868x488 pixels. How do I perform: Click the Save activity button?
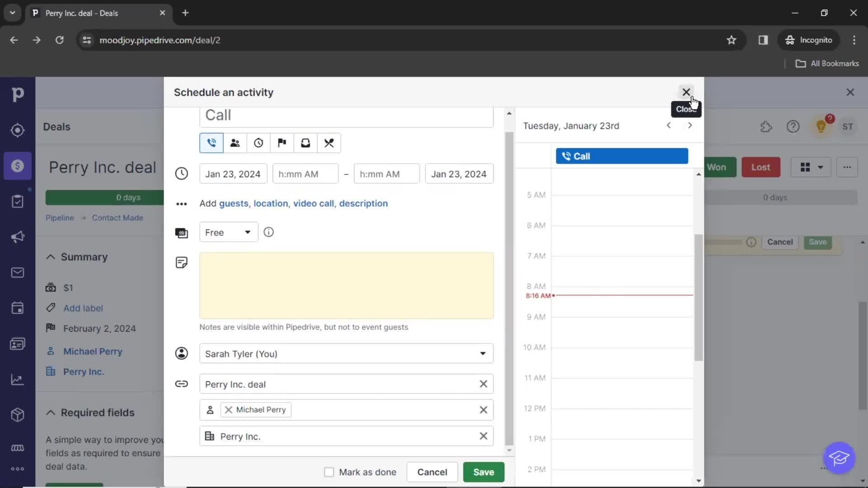pyautogui.click(x=484, y=472)
